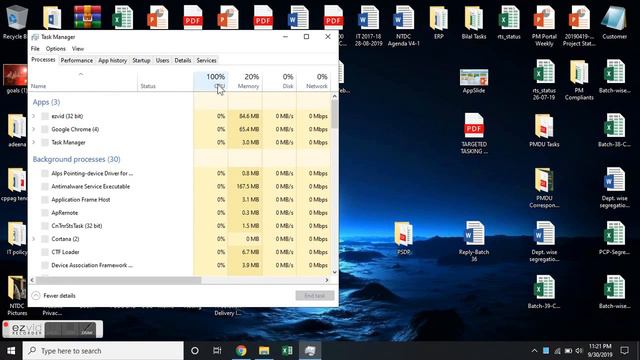
Task: Open the File menu in Task Manager
Action: [35, 49]
